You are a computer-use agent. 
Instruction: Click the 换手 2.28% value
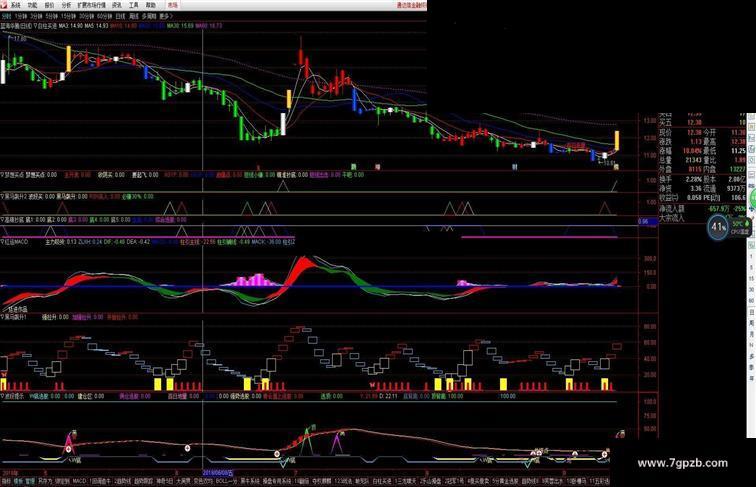(693, 179)
